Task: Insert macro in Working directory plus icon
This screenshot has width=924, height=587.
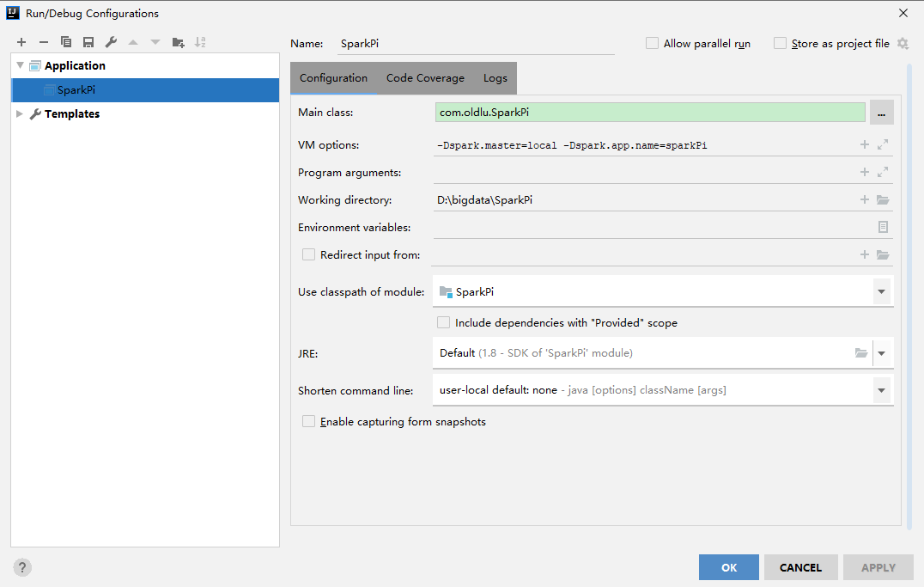Action: click(865, 199)
